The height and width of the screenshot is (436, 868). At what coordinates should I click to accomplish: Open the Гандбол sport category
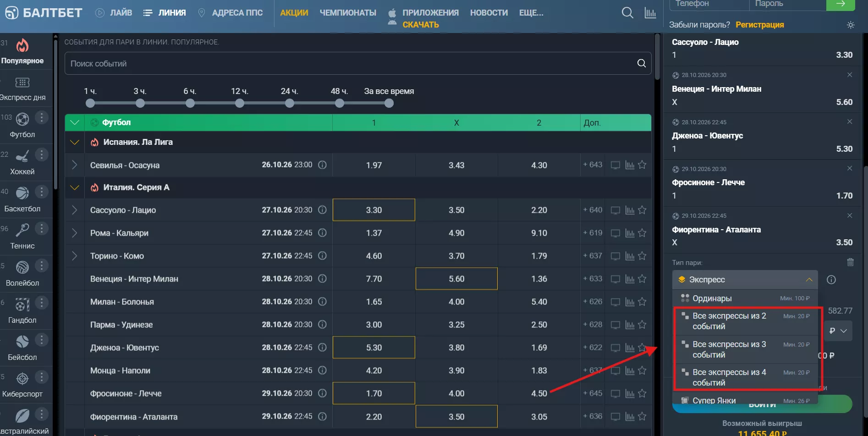tap(22, 311)
